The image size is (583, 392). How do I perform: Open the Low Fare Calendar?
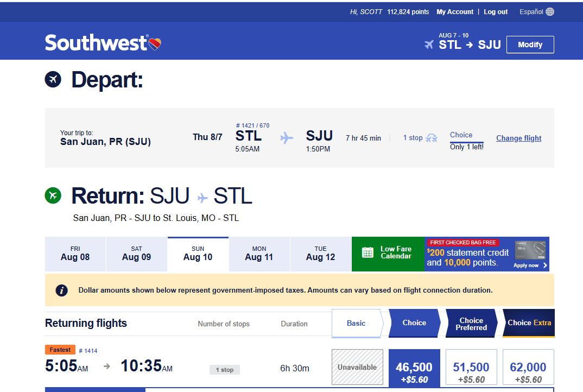pyautogui.click(x=388, y=253)
